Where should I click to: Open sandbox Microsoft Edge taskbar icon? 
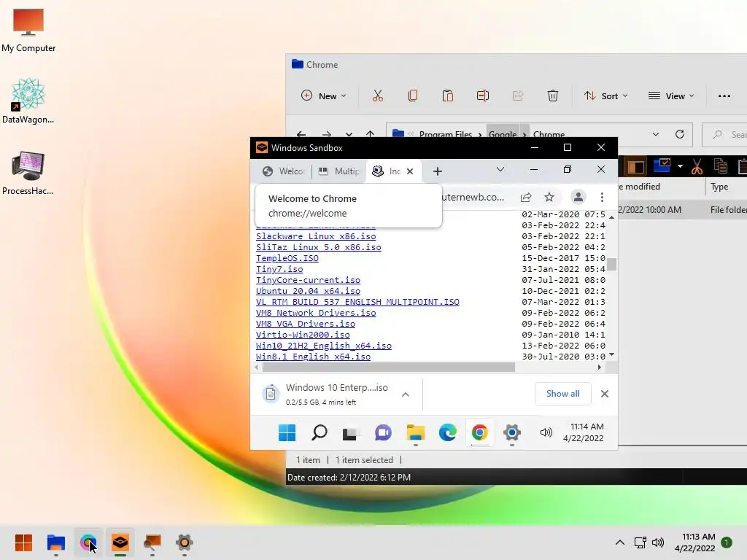click(x=447, y=432)
